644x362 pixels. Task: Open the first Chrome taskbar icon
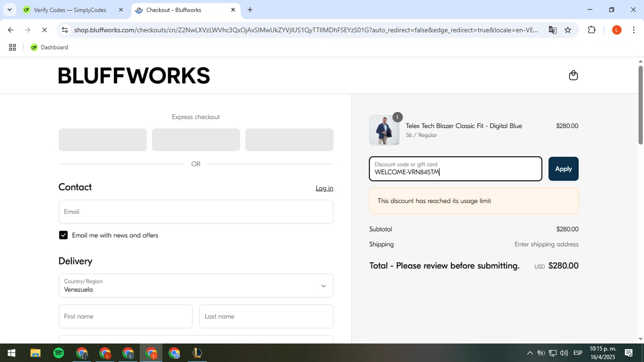82,353
